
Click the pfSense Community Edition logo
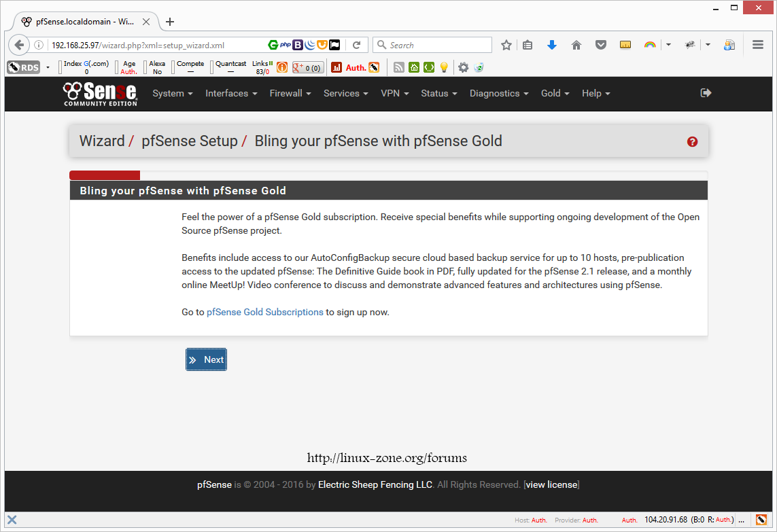(x=101, y=94)
